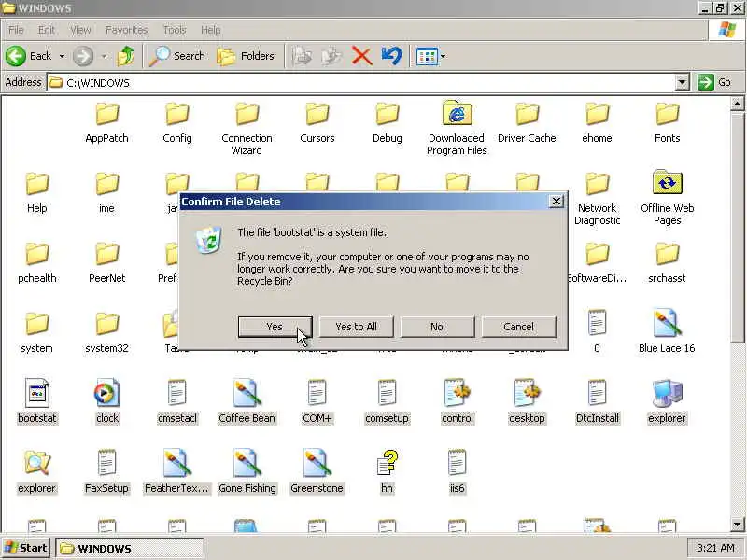The height and width of the screenshot is (560, 747).
Task: Toggle the Folders pane
Action: click(246, 56)
